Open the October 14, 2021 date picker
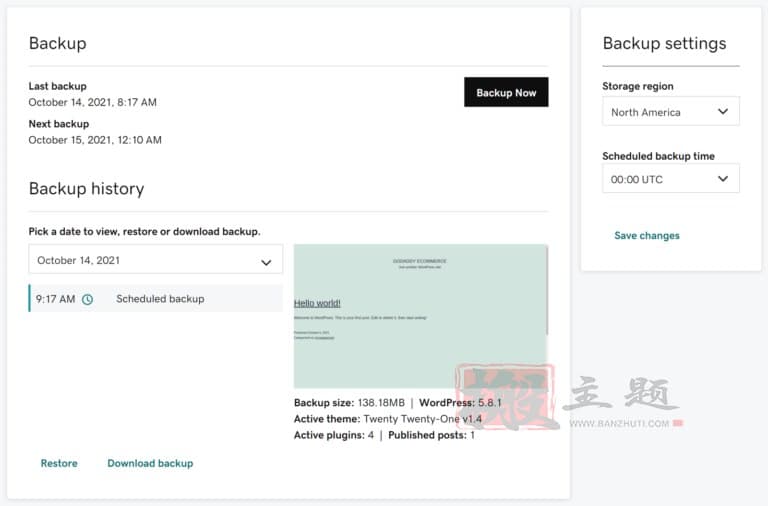Viewport: 768px width, 506px height. [156, 260]
